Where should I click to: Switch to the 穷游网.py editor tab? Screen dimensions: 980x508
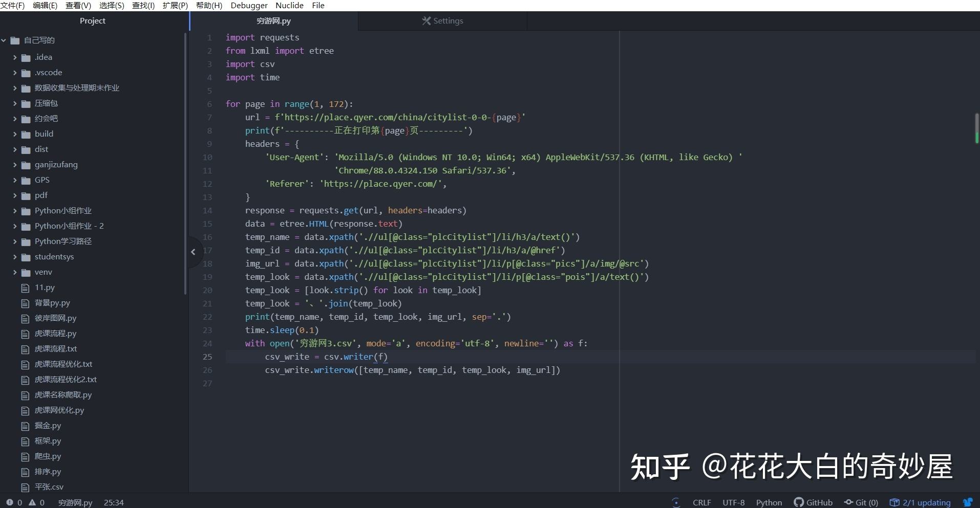pyautogui.click(x=273, y=21)
